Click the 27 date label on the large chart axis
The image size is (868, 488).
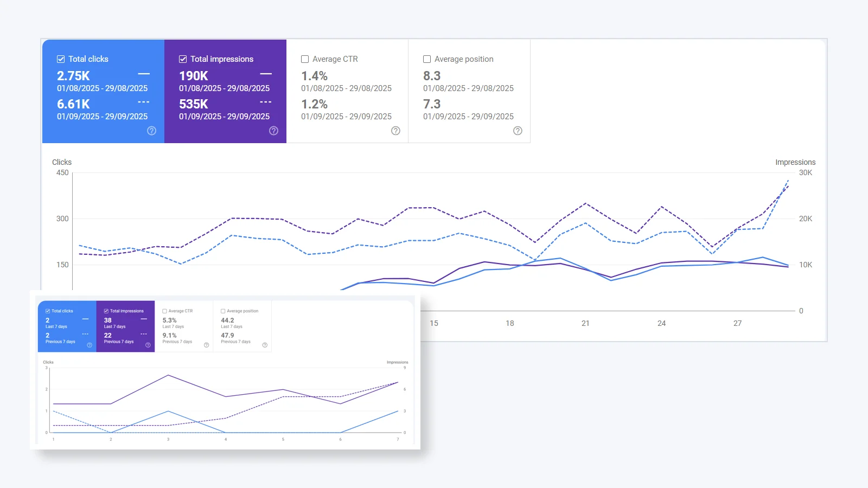[737, 323]
